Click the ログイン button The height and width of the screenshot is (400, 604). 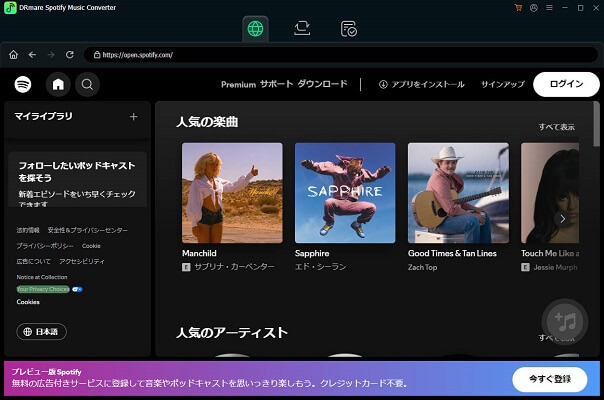566,84
